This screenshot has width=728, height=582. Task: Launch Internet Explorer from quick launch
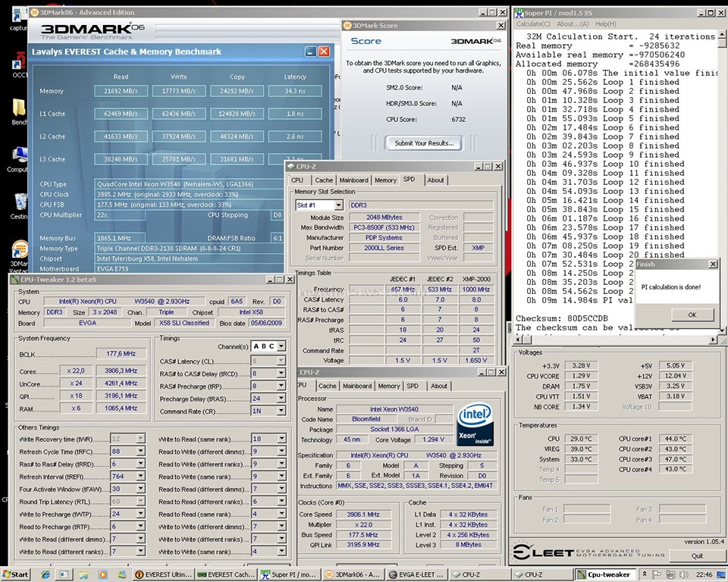tap(45, 574)
